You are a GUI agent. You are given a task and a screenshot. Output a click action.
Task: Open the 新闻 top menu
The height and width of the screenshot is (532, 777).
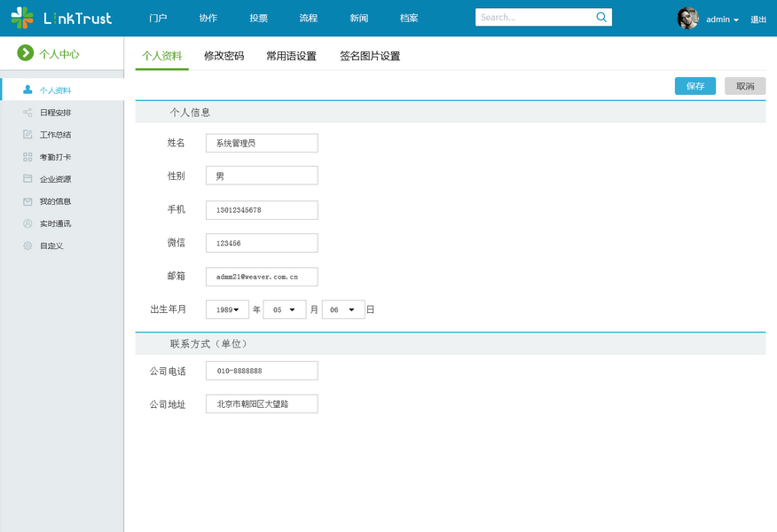click(x=359, y=18)
